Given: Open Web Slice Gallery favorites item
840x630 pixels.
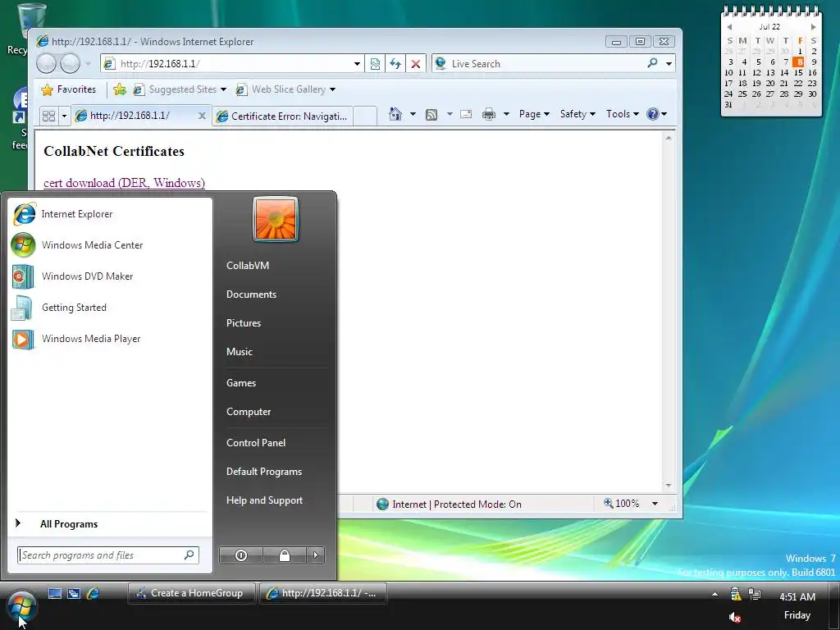Looking at the screenshot, I should pos(285,89).
